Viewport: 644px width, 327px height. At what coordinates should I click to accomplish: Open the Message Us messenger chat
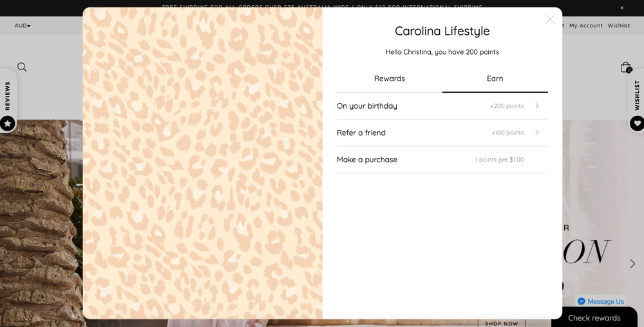pyautogui.click(x=600, y=301)
